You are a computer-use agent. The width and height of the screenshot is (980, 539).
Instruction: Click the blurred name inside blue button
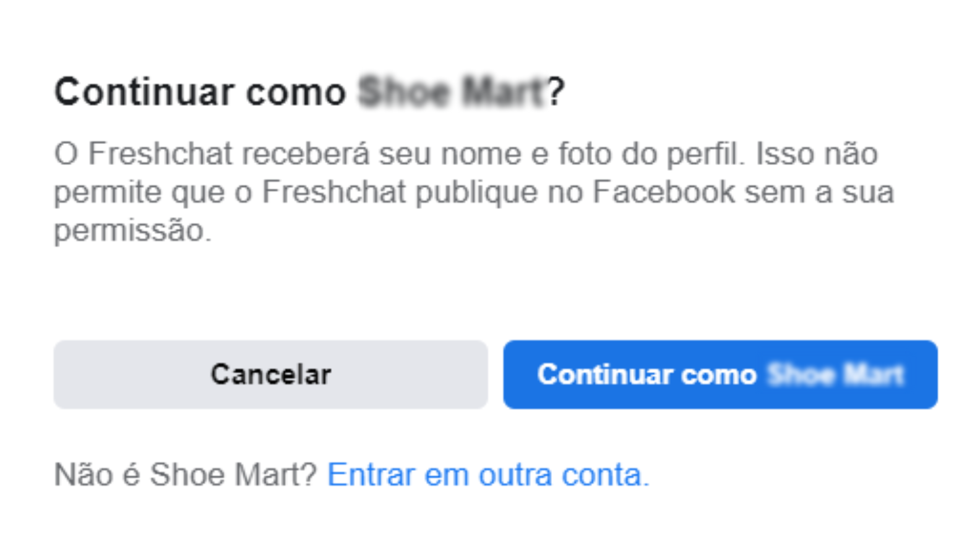(x=836, y=375)
